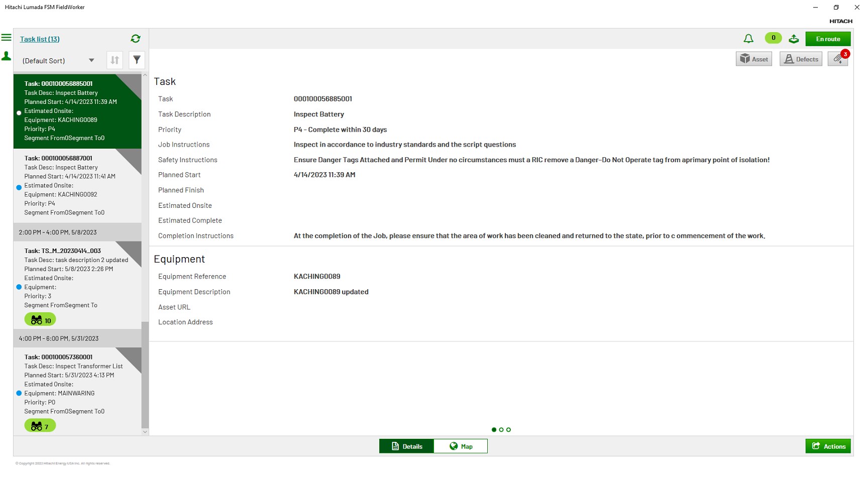Open the Default Sort dropdown
868x488 pixels.
(59, 61)
